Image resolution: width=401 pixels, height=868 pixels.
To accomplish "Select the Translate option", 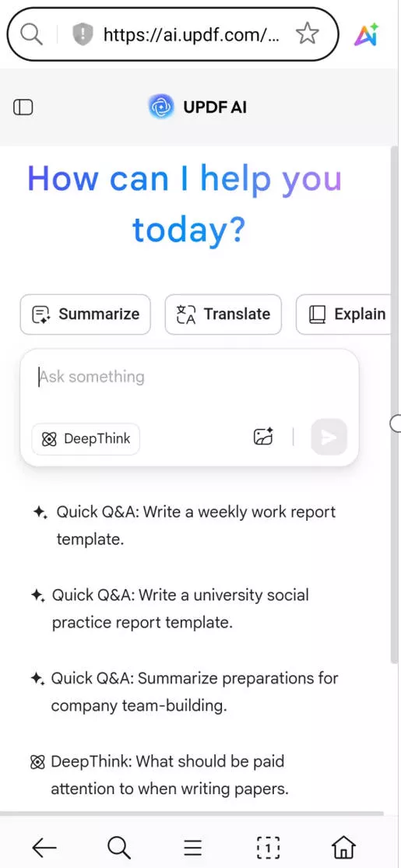I will (223, 315).
